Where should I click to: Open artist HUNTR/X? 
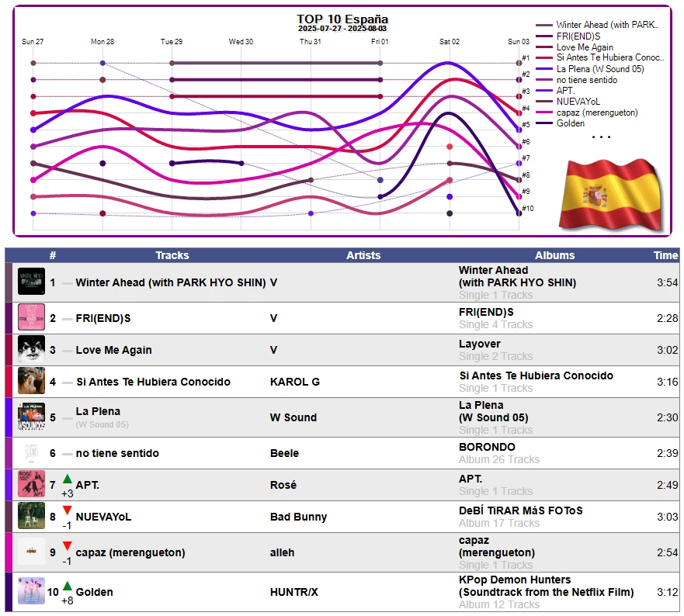(294, 592)
